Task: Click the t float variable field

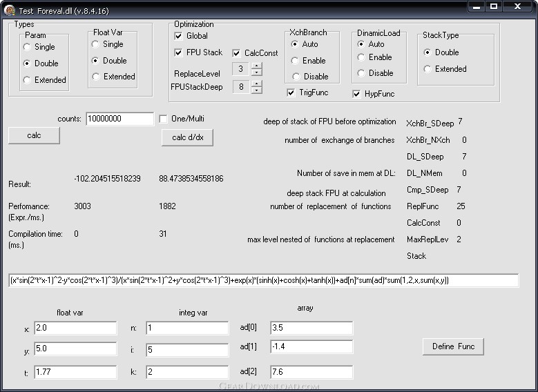Action: point(75,372)
